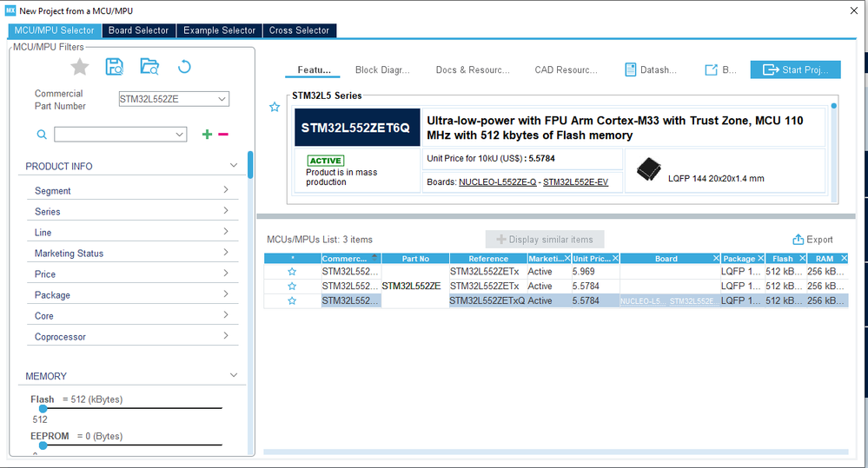This screenshot has height=468, width=868.
Task: Open the Docs & Resources tab
Action: tap(472, 69)
